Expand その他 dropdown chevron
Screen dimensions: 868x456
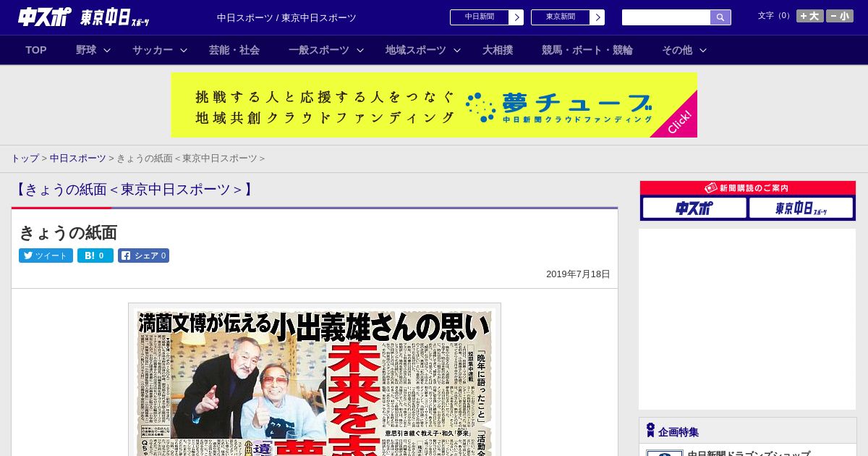[x=703, y=50]
